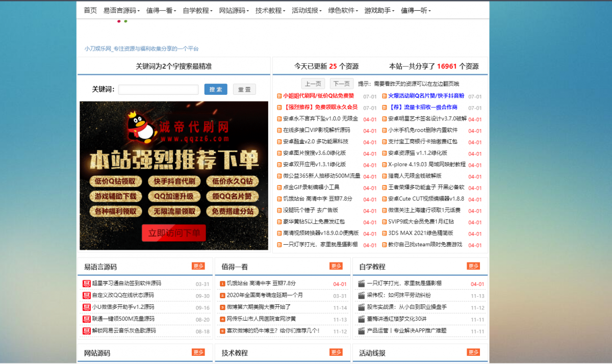This screenshot has height=364, width=612.
Task: Open 高清视频转换器v18.9.0.0便携版 link
Action: tap(321, 233)
